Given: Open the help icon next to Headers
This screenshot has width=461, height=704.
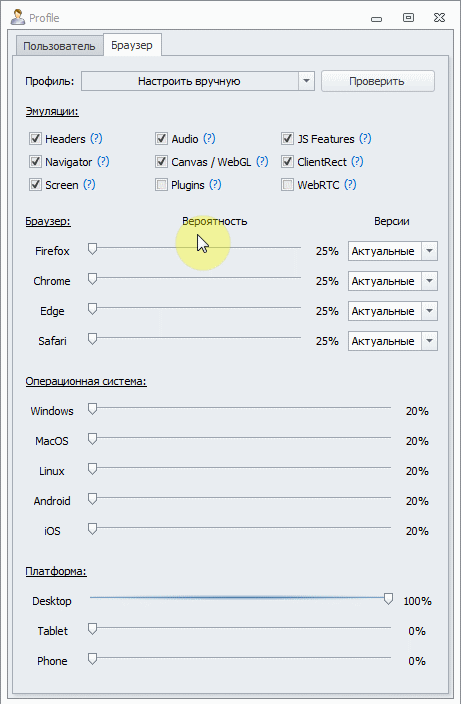Looking at the screenshot, I should [x=96, y=139].
